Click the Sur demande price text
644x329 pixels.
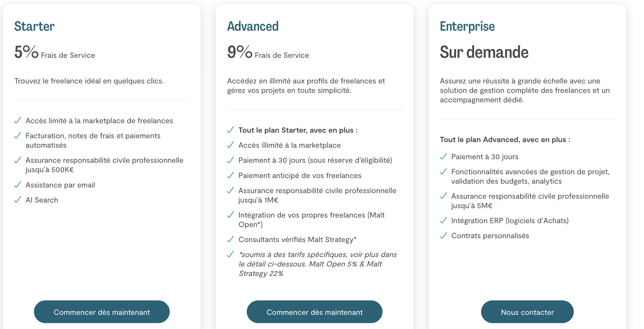point(484,52)
